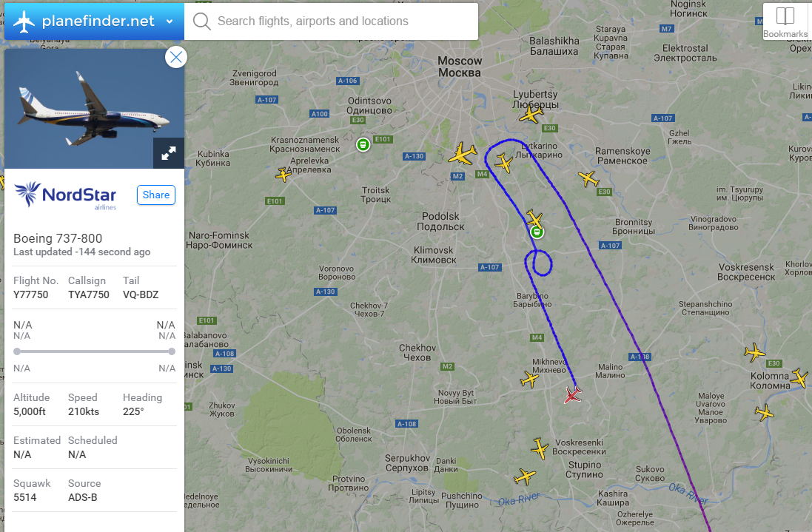Select the yellow aircraft near Ramenskoye

click(x=588, y=178)
